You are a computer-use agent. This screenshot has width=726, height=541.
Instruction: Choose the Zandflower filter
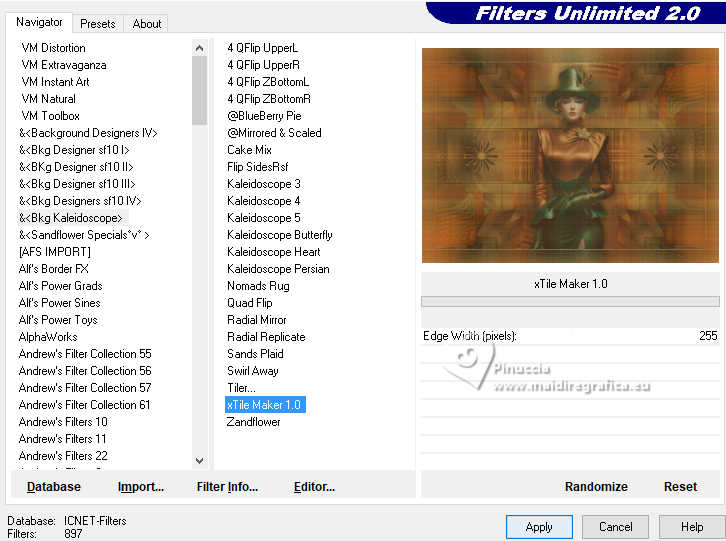253,422
